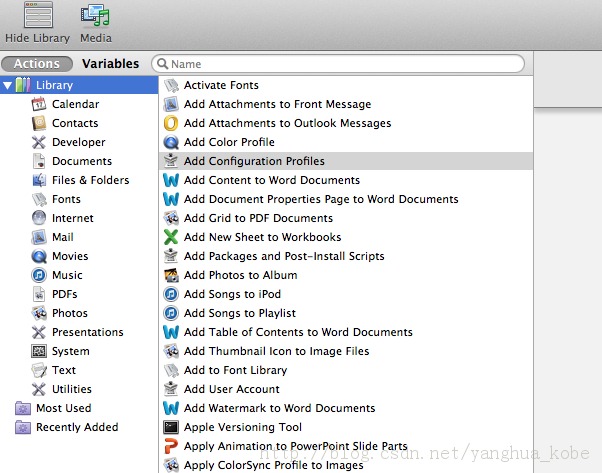This screenshot has width=602, height=473.
Task: Select the Music category icon
Action: pyautogui.click(x=39, y=275)
